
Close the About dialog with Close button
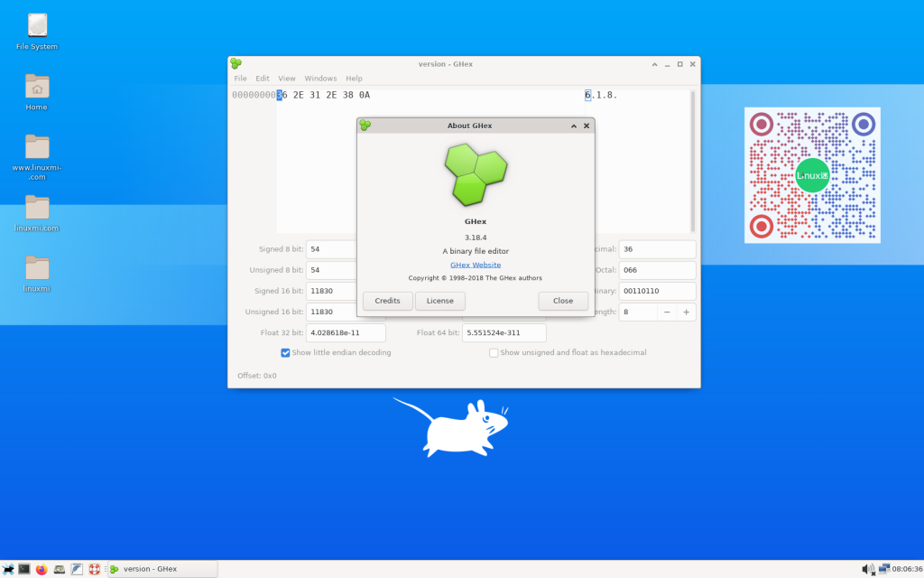point(563,301)
